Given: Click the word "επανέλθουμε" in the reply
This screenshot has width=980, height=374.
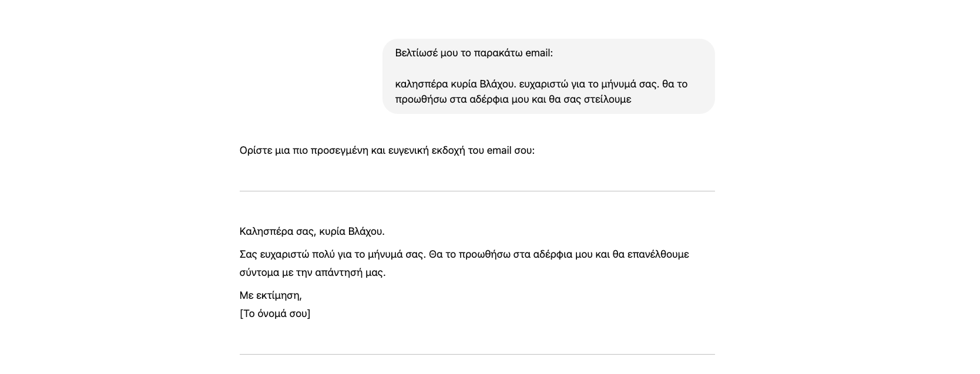Looking at the screenshot, I should click(658, 254).
